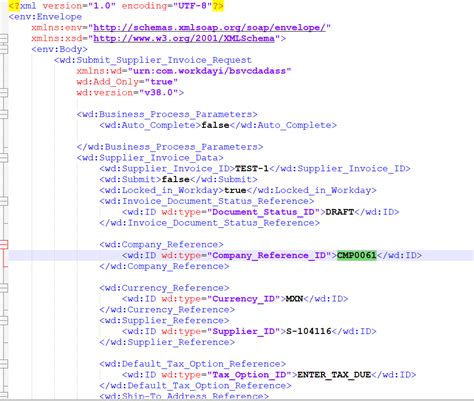
Task: Click the wd:Submit_Supplier_Invoice_Request tag
Action: 153,60
